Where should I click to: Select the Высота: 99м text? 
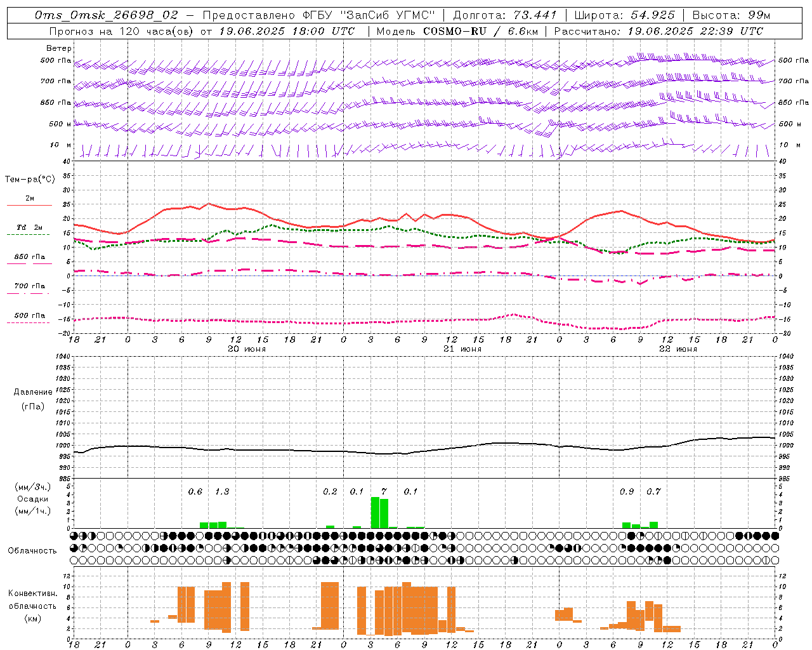(731, 15)
